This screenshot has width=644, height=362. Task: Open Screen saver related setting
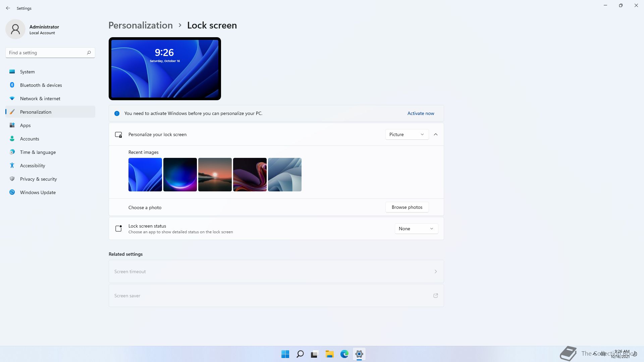tap(276, 296)
